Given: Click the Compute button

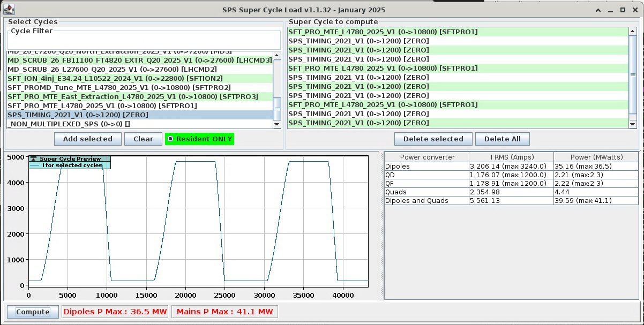Looking at the screenshot, I should 33,312.
